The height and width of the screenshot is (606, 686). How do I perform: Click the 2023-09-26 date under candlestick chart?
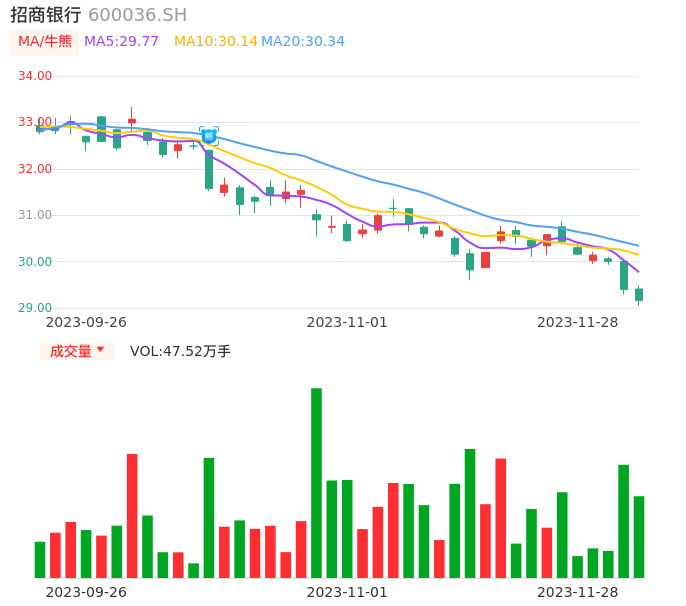(86, 322)
